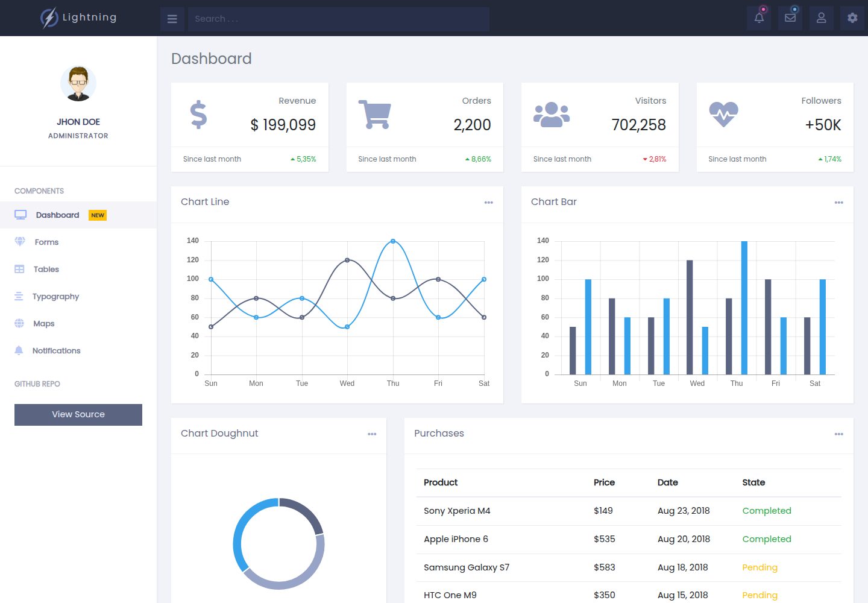The height and width of the screenshot is (603, 868).
Task: Open Chart Bar options ellipsis menu
Action: [x=839, y=203]
